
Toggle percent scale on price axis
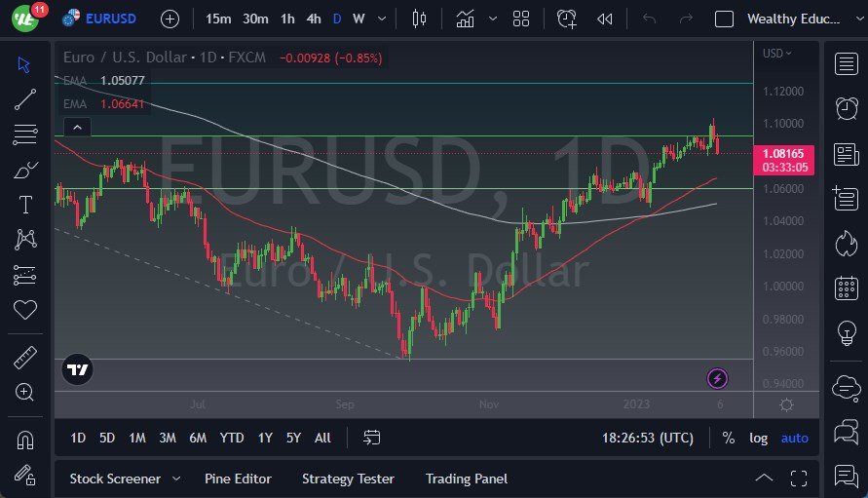click(728, 438)
